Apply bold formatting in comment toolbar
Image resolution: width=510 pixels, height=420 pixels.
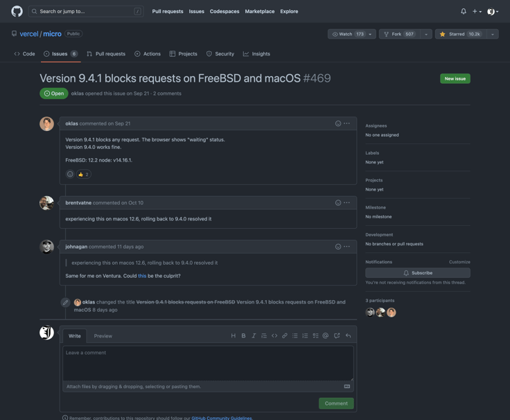[243, 335]
